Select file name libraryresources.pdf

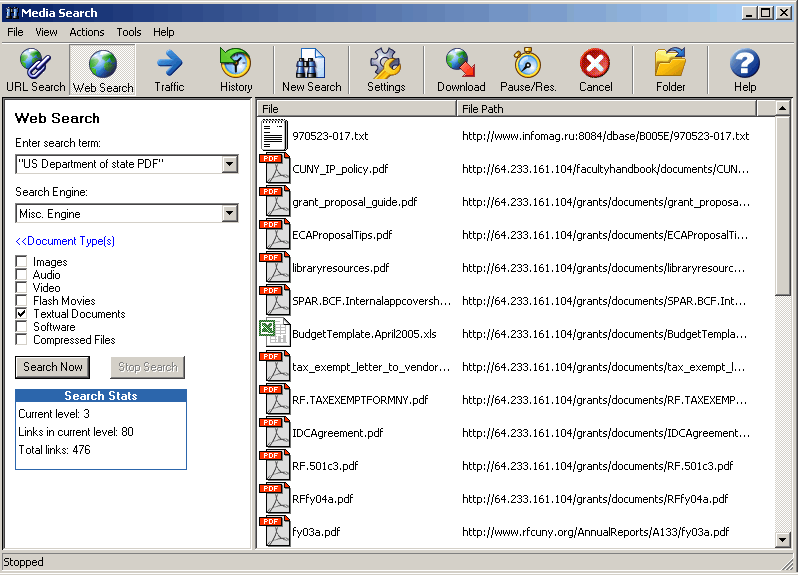pyautogui.click(x=340, y=268)
